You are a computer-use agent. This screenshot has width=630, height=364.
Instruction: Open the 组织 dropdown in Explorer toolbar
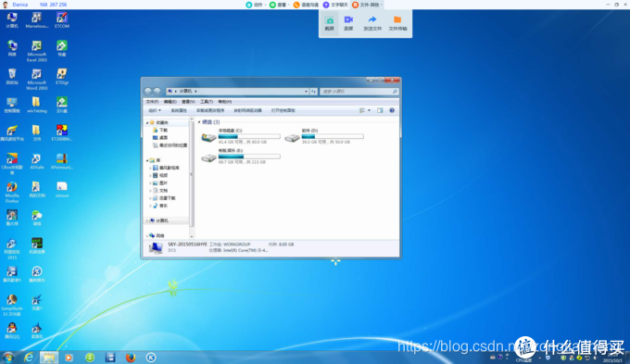(x=155, y=110)
